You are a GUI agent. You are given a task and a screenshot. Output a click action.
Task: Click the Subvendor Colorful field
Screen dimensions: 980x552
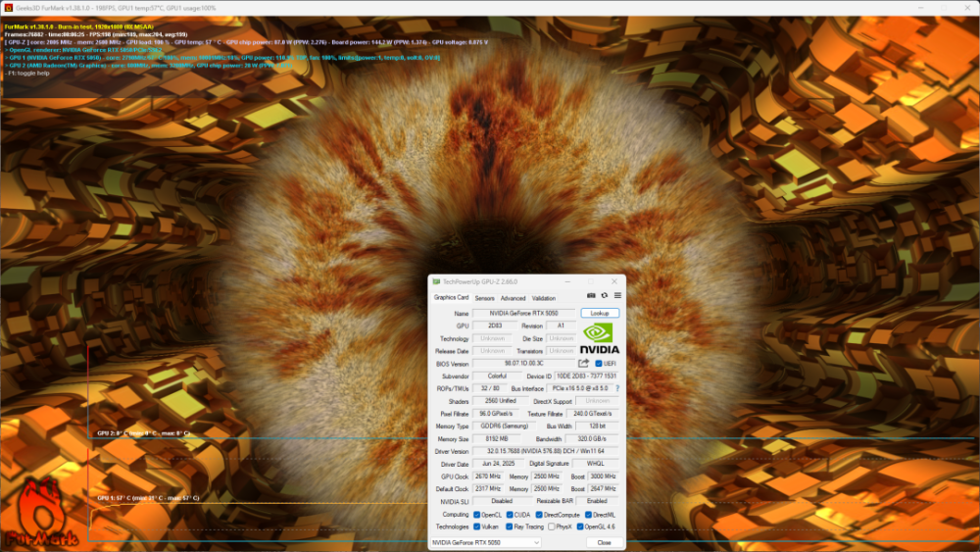497,376
